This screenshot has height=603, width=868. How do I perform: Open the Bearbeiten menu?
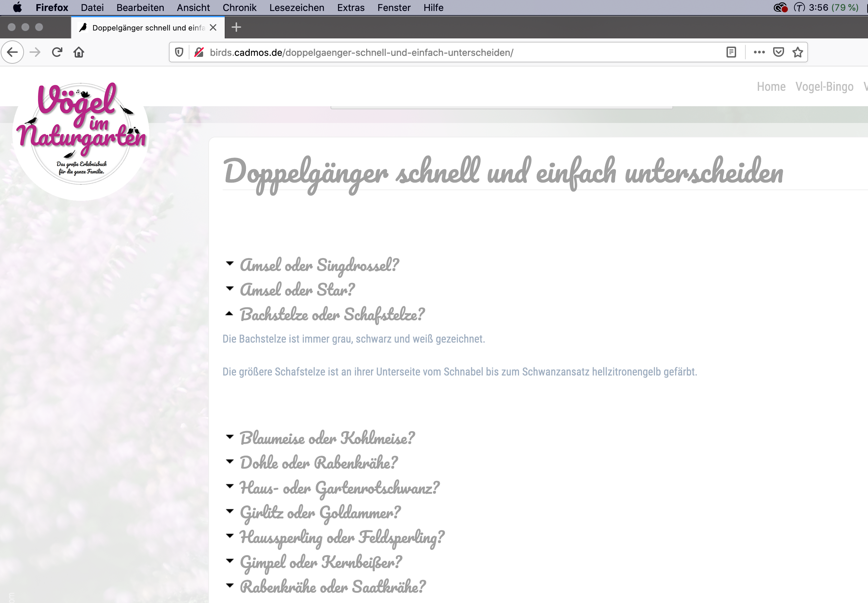point(140,8)
